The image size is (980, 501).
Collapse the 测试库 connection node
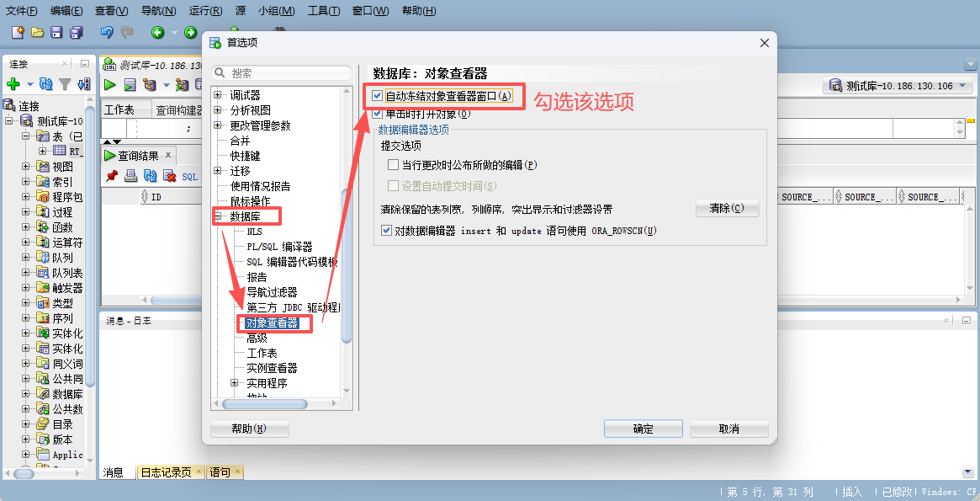tap(8, 120)
